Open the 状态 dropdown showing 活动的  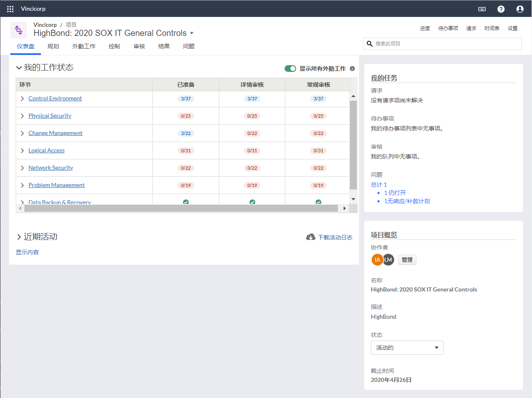(407, 348)
